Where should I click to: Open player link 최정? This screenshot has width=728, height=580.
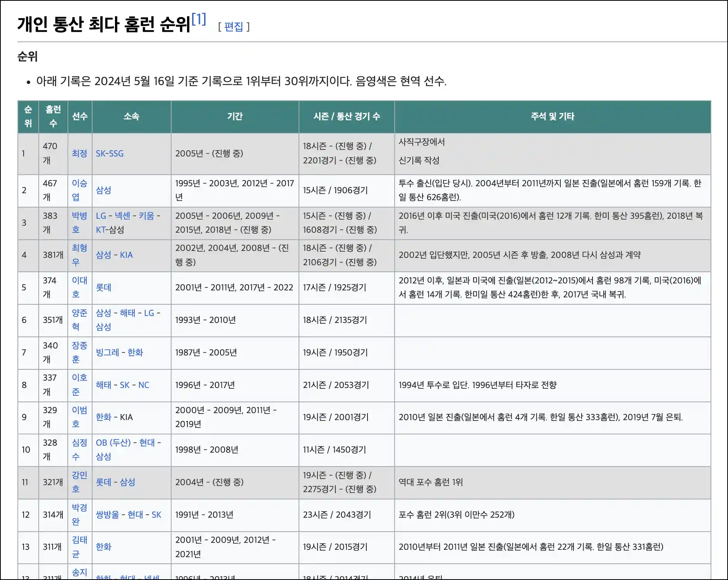pos(79,153)
